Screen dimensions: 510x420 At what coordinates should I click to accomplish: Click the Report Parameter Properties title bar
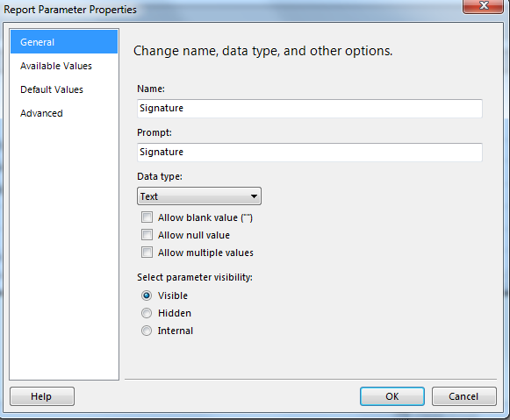227,10
